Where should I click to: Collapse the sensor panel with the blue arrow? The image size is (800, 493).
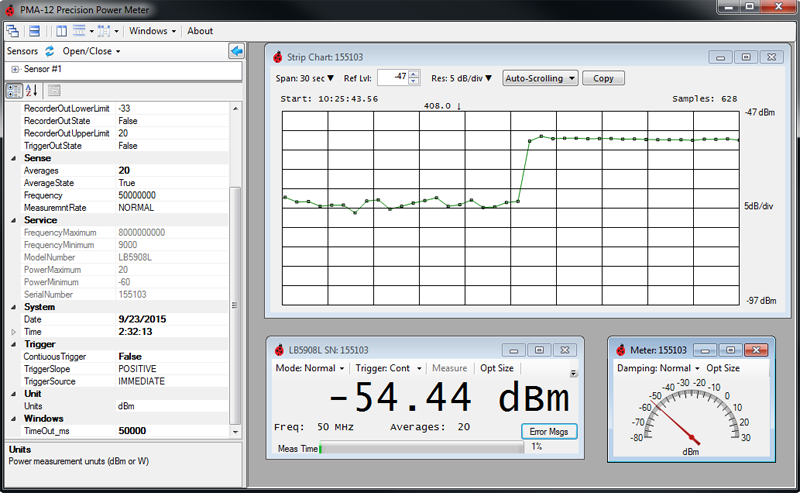coord(236,51)
